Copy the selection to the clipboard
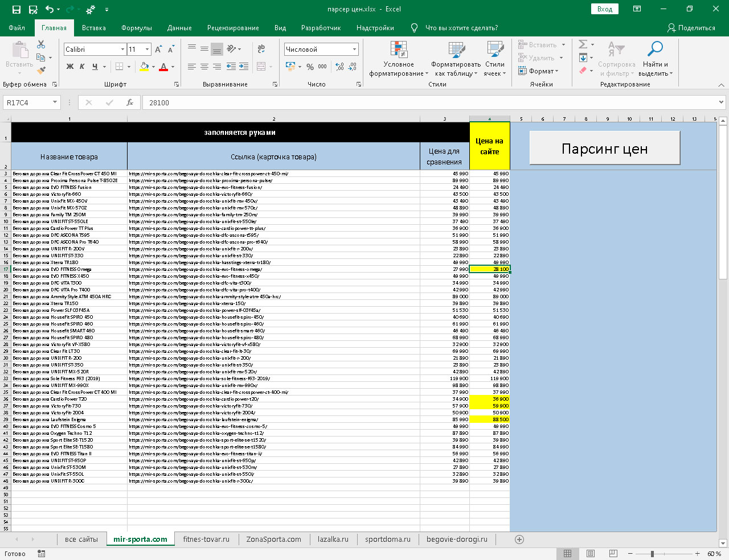Image resolution: width=729 pixels, height=560 pixels. pyautogui.click(x=41, y=57)
